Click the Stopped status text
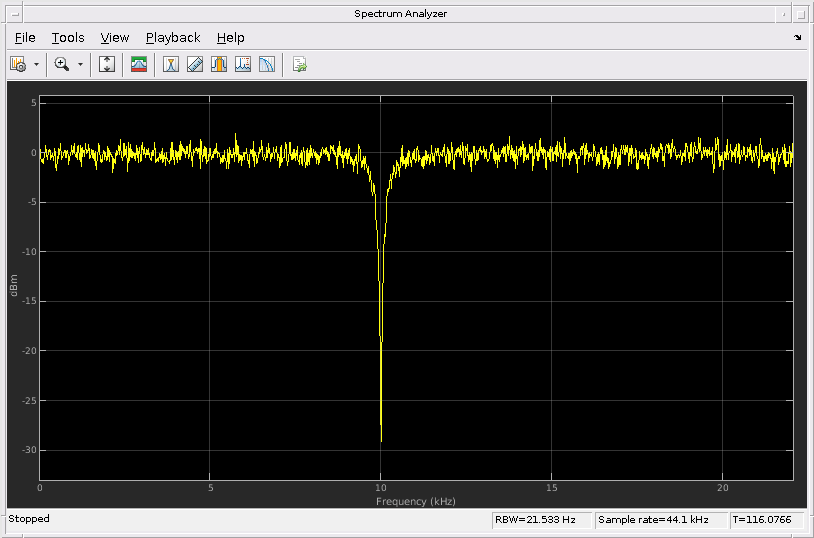 click(29, 519)
